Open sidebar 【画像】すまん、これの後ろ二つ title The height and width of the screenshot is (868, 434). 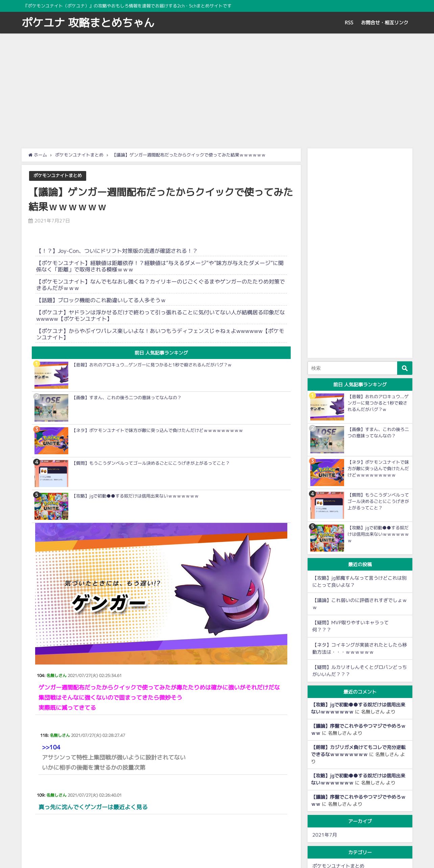tap(378, 433)
